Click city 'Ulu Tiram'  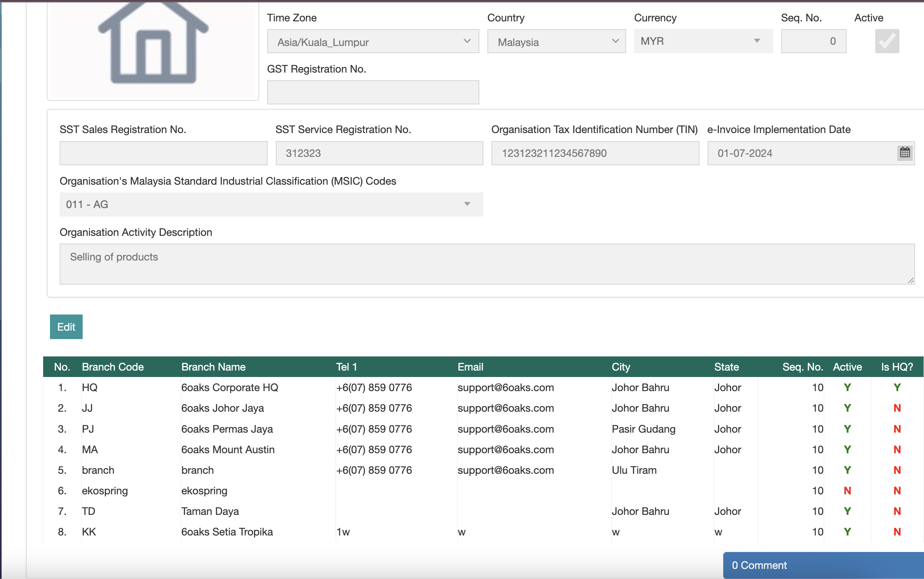[x=634, y=470]
